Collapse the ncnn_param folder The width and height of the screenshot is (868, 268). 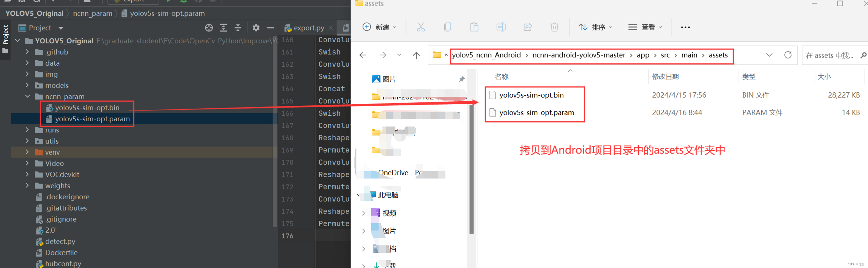coord(27,96)
